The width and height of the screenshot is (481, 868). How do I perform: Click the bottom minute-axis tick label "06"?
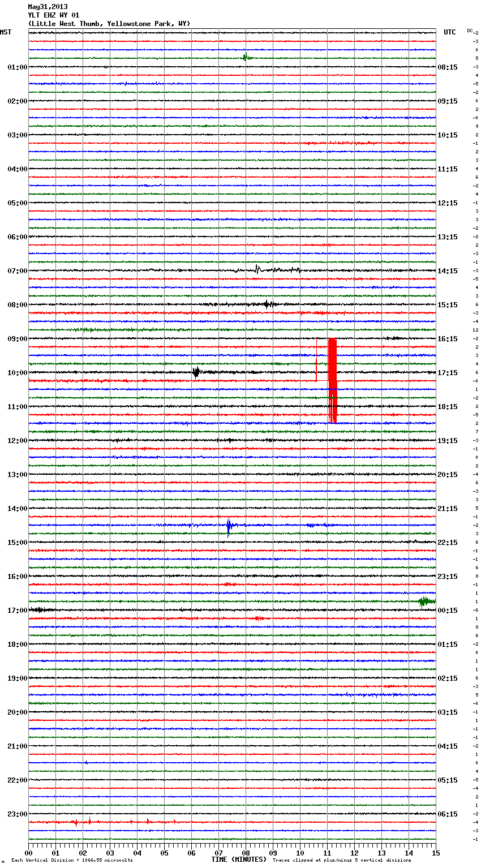[x=192, y=853]
